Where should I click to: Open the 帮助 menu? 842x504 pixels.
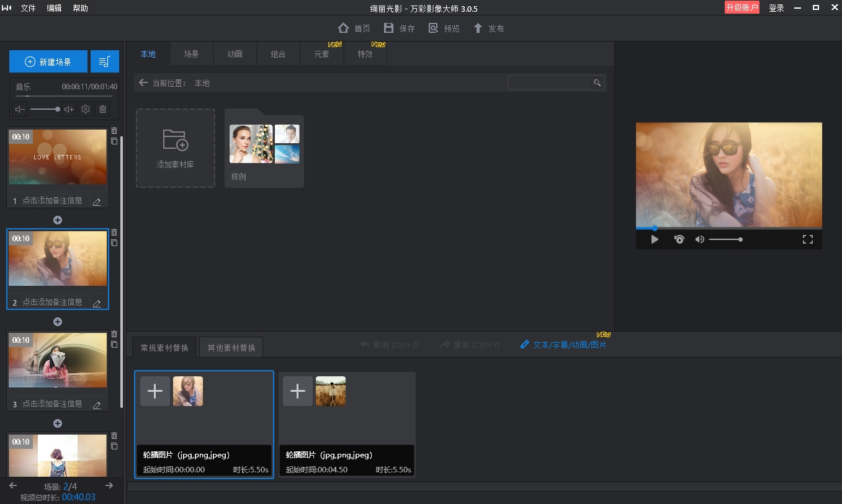(81, 8)
